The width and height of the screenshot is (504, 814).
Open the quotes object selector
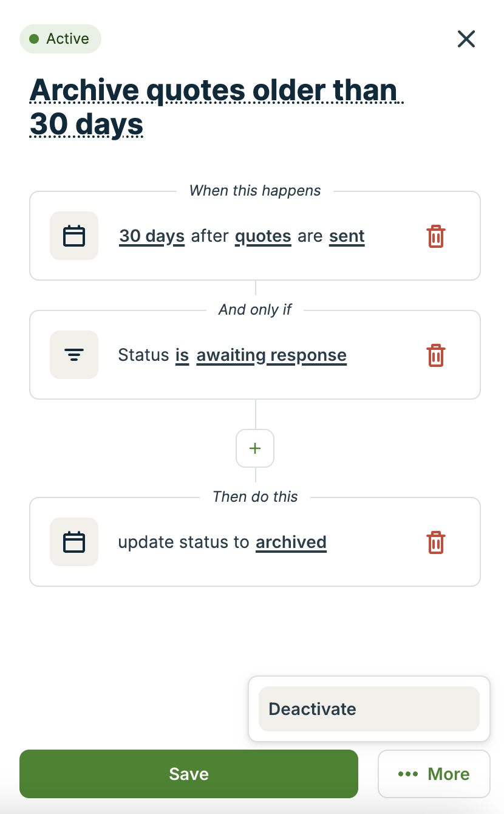[x=263, y=236]
